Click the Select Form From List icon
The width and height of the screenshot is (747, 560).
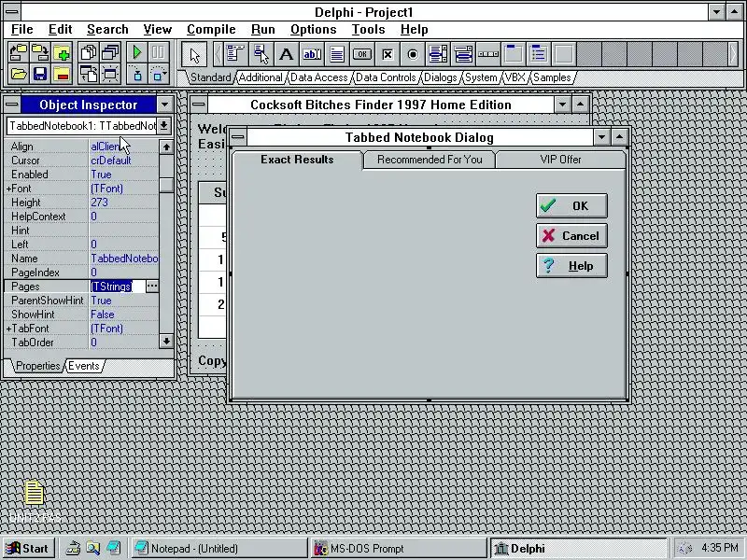(110, 52)
